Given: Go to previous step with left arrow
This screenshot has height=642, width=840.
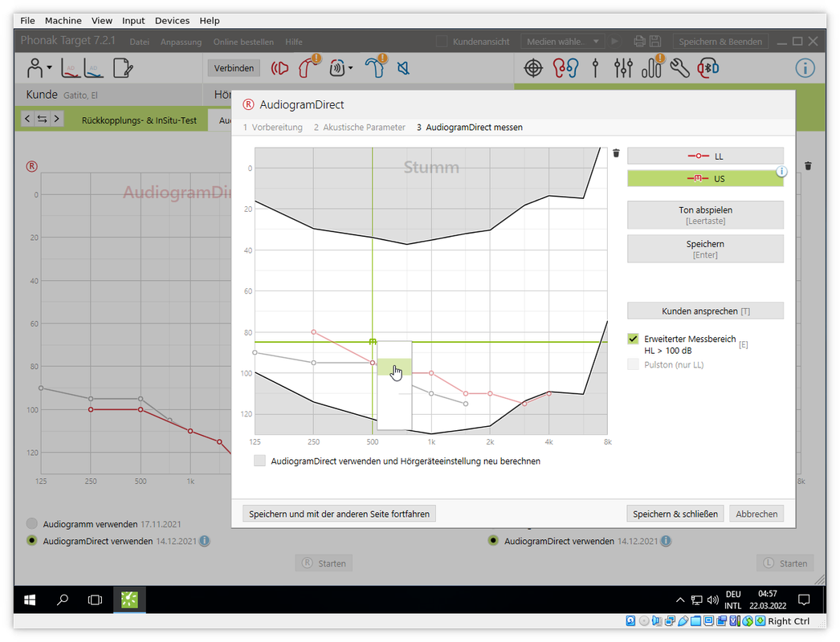Looking at the screenshot, I should pyautogui.click(x=28, y=119).
